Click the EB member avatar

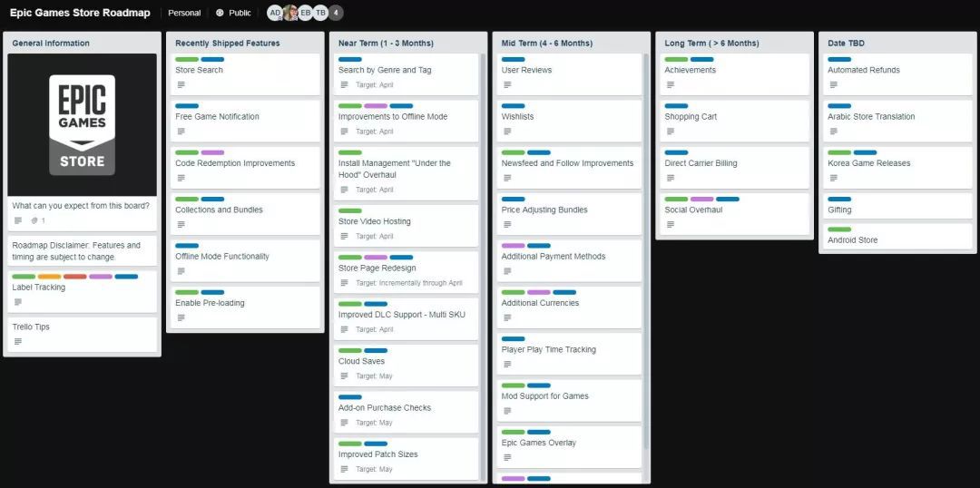(305, 13)
